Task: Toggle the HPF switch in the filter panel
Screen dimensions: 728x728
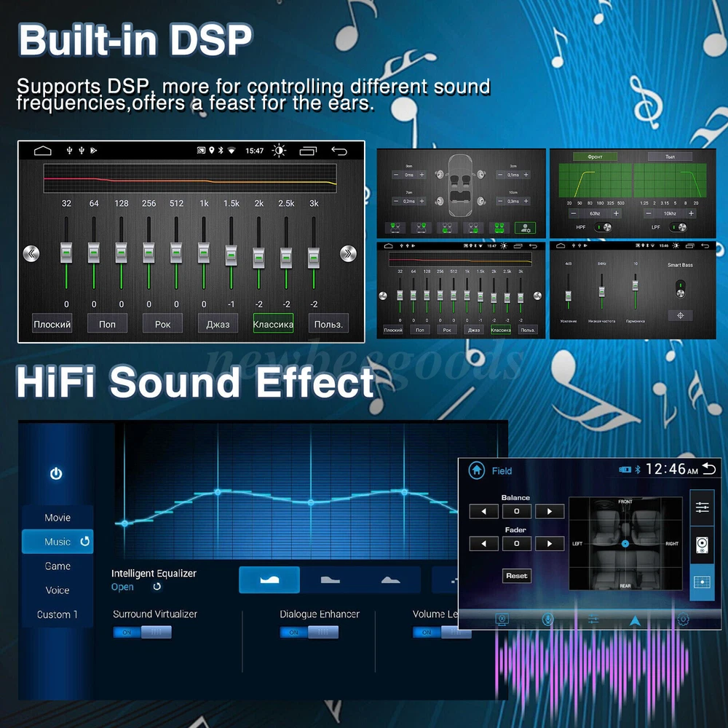Action: [602, 228]
